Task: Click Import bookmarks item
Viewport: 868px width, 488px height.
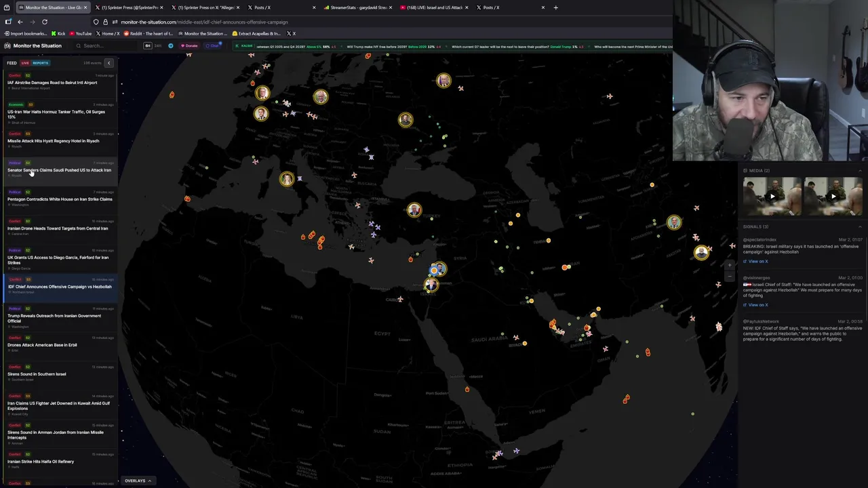Action: [26, 33]
